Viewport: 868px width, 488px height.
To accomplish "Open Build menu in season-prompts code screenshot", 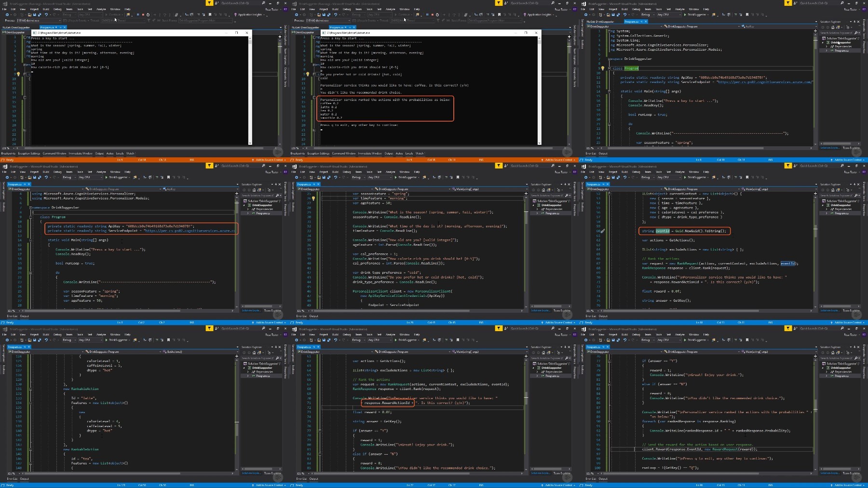I will coord(335,172).
